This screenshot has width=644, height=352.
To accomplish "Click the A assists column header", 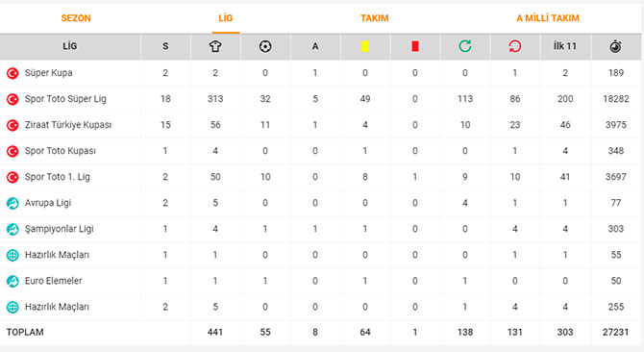I will pyautogui.click(x=315, y=46).
